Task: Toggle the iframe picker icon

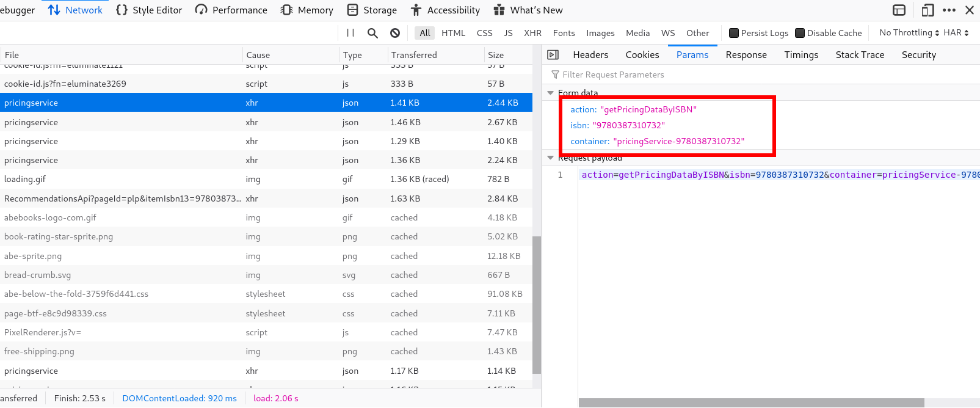Action: click(x=899, y=10)
